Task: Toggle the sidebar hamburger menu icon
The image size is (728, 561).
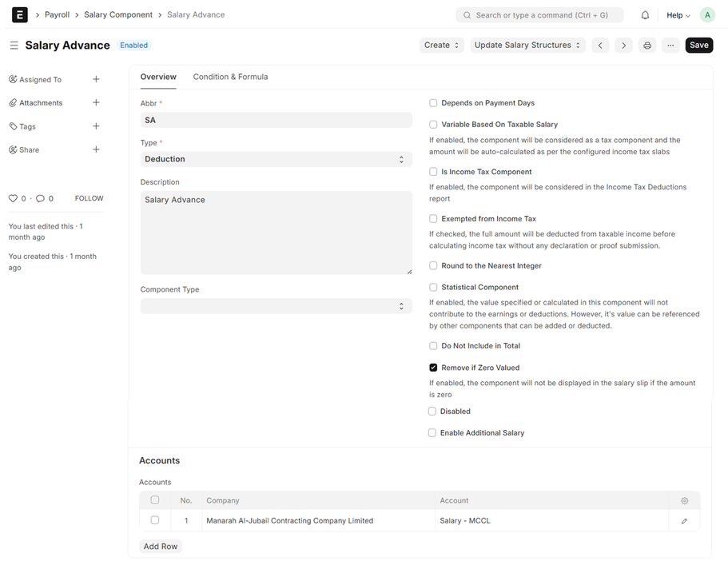Action: click(x=14, y=46)
